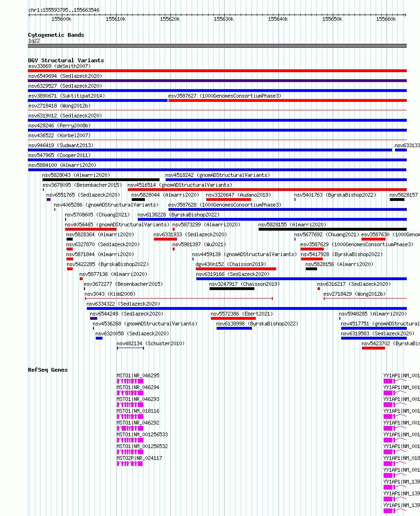The height and width of the screenshot is (516, 420).
Task: Open nsv4056465 (gnomADStructuralVariants) variant
Action: pos(91,229)
